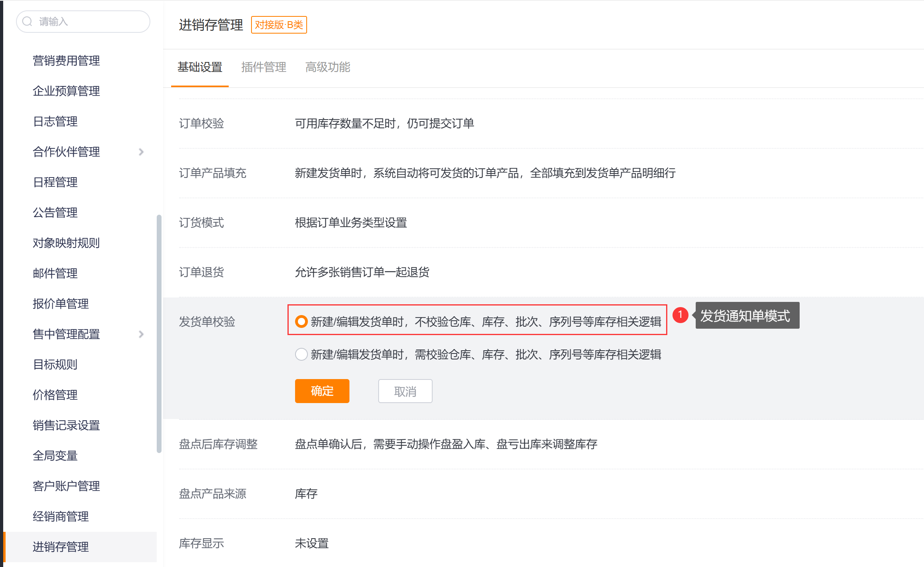This screenshot has height=567, width=924.
Task: Click the red number 1 marker badge
Action: click(x=680, y=315)
